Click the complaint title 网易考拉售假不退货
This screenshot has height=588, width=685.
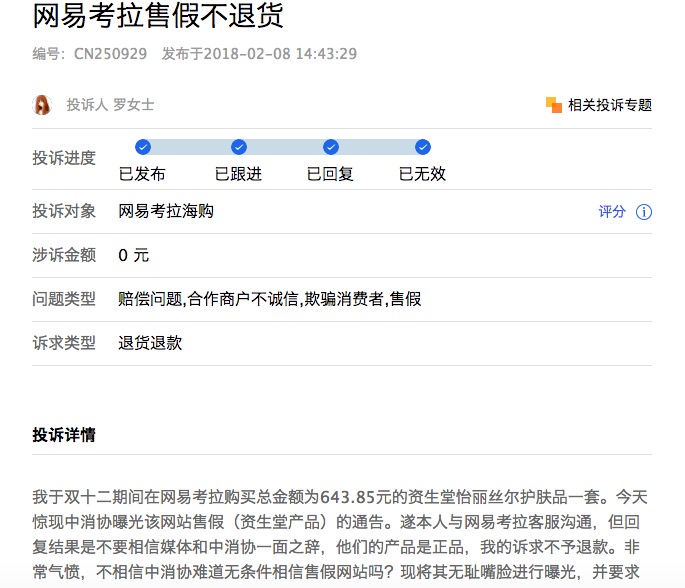pos(158,16)
